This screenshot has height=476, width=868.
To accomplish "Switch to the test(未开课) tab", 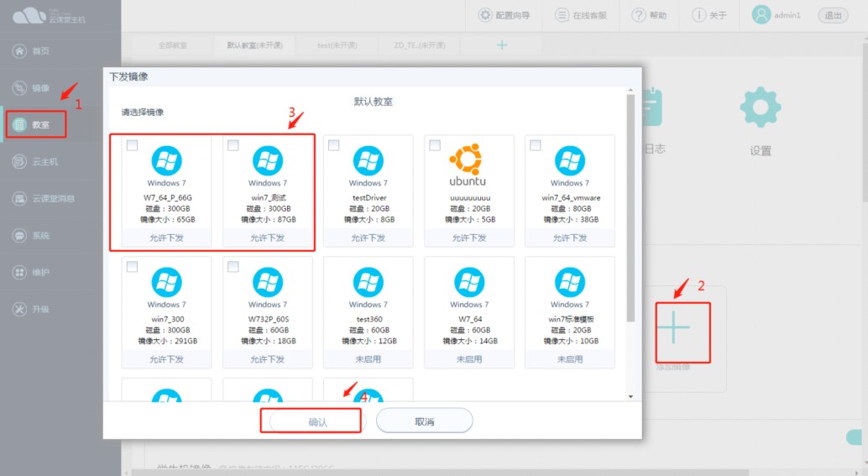I will (337, 45).
